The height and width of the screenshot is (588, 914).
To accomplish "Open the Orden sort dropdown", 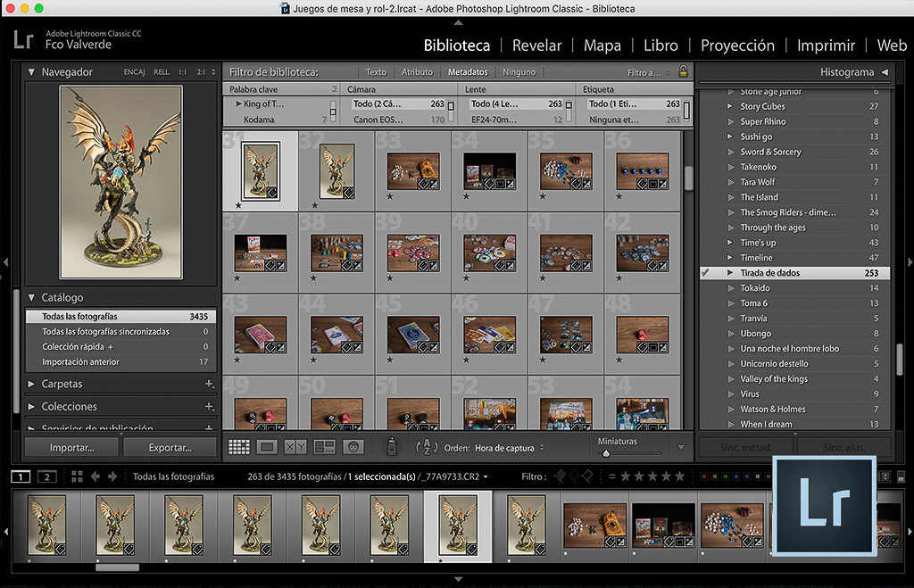I will click(509, 448).
